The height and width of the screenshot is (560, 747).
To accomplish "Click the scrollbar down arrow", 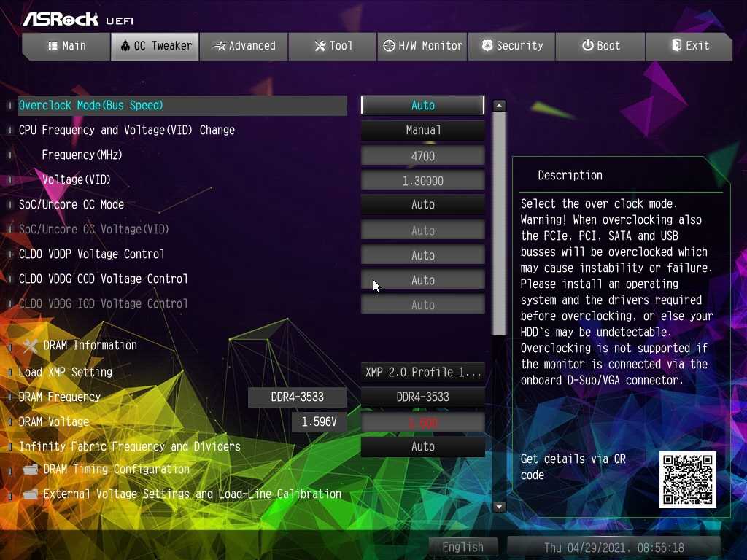I will [499, 506].
